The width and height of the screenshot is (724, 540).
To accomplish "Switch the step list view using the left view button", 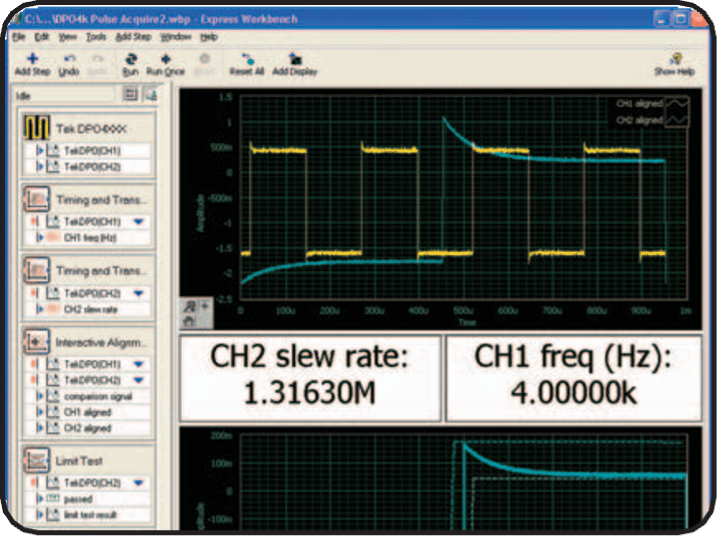I will pos(130,94).
